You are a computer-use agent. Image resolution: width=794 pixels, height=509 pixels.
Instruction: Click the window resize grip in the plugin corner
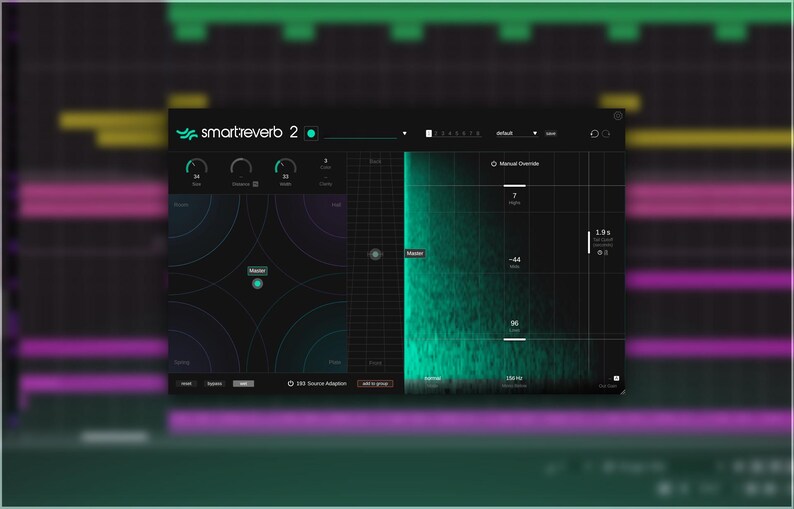point(622,391)
